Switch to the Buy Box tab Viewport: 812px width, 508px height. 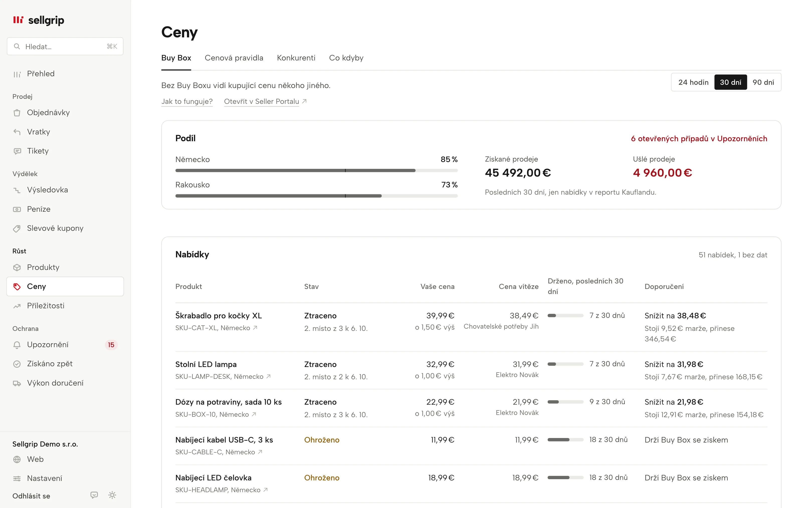(176, 58)
